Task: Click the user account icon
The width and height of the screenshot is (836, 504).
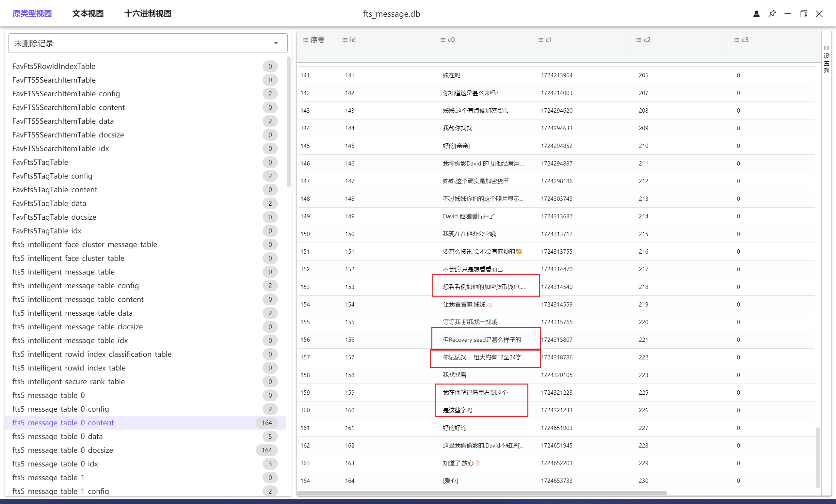Action: 756,14
